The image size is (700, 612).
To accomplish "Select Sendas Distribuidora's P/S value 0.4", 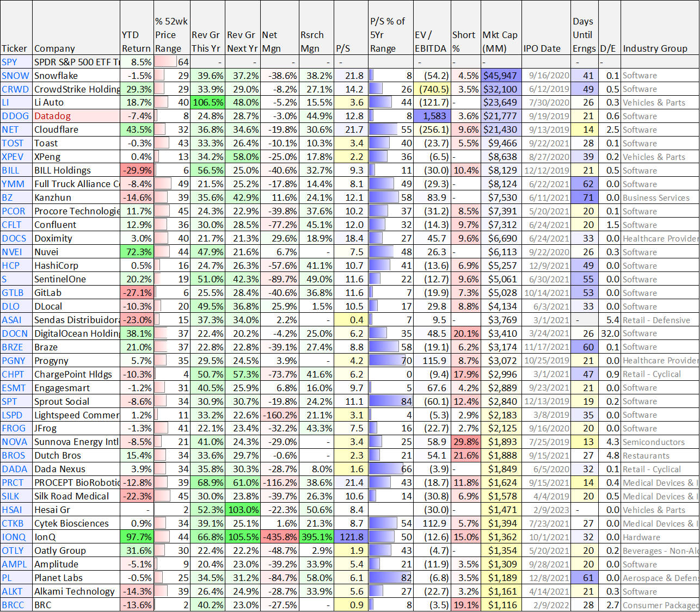I will [351, 320].
